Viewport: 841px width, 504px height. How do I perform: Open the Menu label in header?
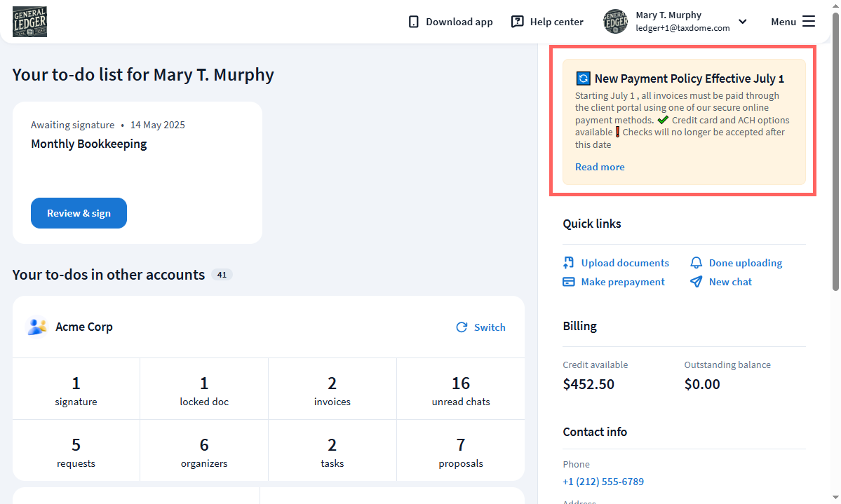[783, 22]
